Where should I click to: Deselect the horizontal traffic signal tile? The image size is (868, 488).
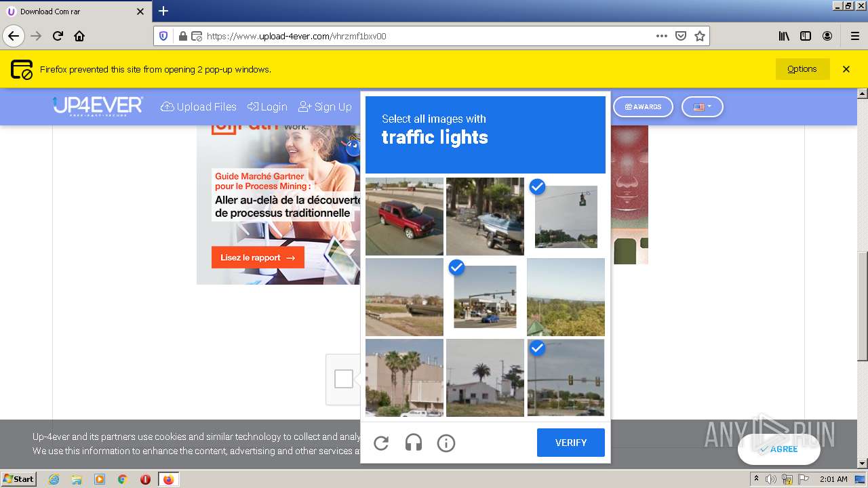point(566,378)
